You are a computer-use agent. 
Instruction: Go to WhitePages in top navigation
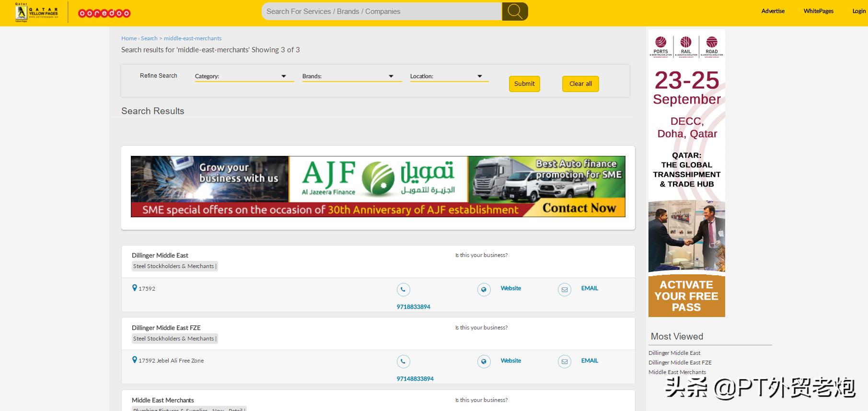pos(818,11)
